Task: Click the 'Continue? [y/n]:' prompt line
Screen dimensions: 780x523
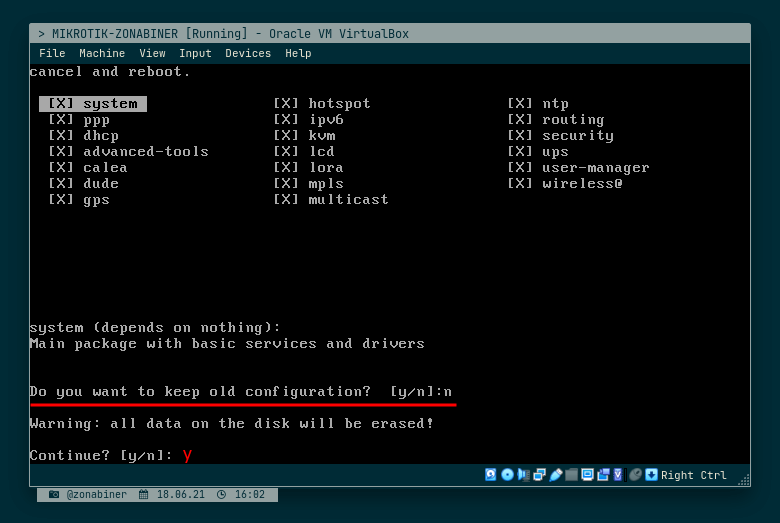Action: point(101,455)
